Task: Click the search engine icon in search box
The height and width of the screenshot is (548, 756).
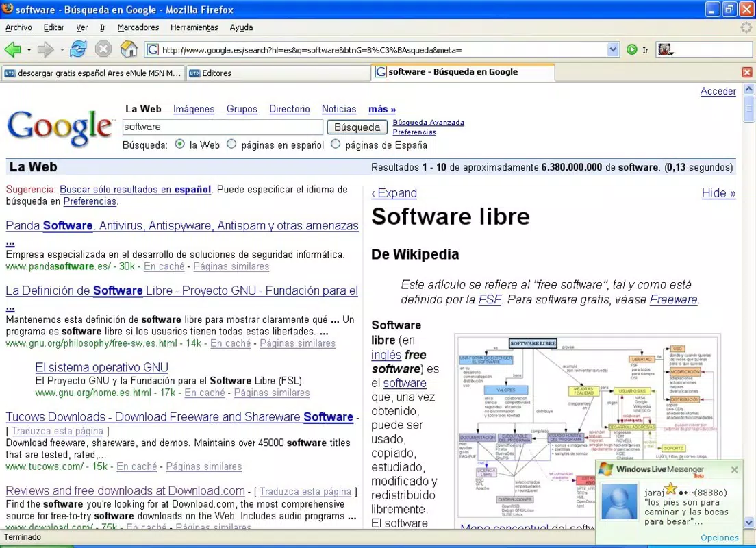Action: click(x=666, y=50)
